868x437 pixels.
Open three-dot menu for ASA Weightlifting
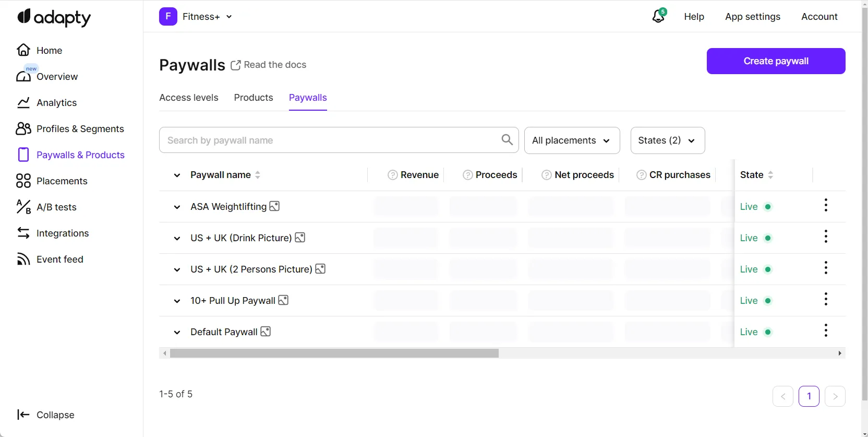click(x=825, y=205)
